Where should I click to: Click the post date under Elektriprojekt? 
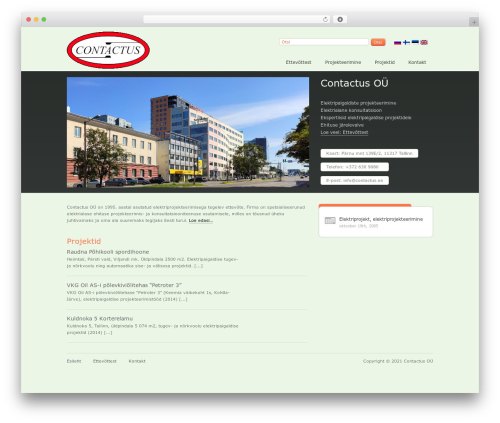[x=359, y=226]
